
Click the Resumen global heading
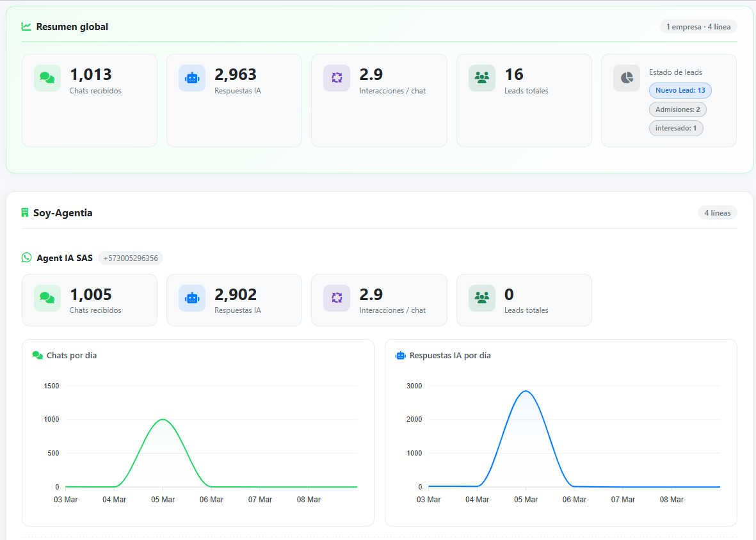pos(72,27)
